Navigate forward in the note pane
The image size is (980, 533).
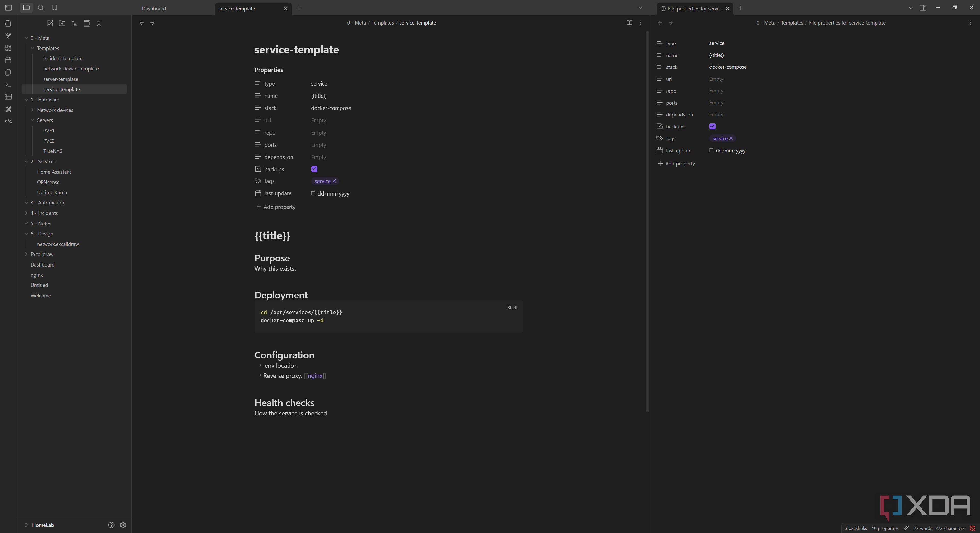153,23
